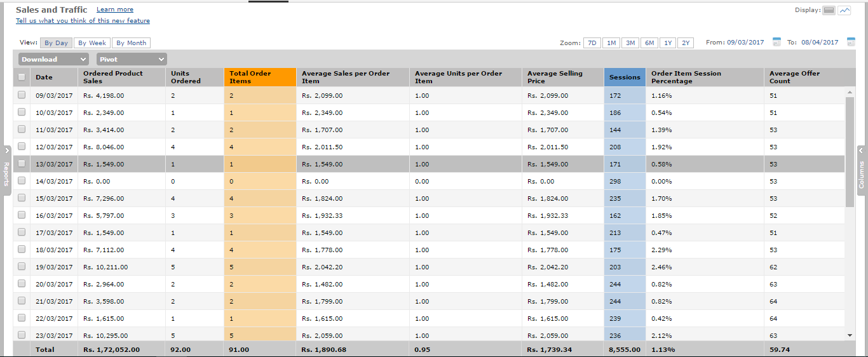Click scrollbar up arrow in table
The height and width of the screenshot is (357, 868).
point(850,92)
